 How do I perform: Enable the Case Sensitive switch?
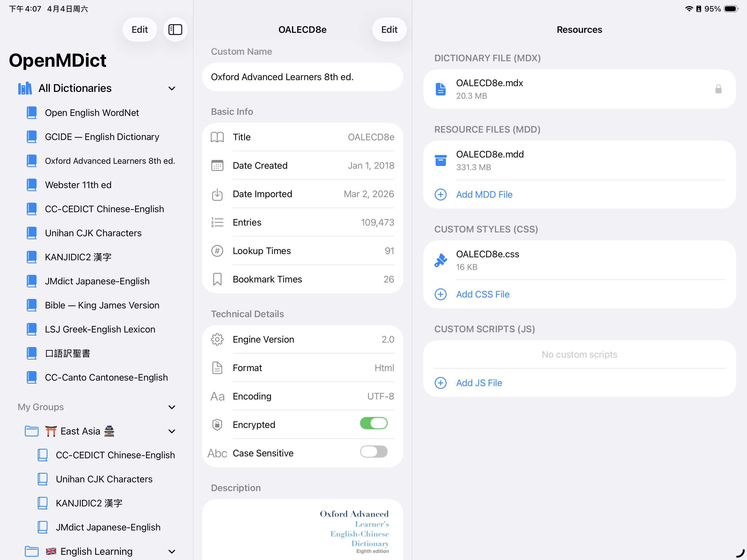tap(373, 452)
